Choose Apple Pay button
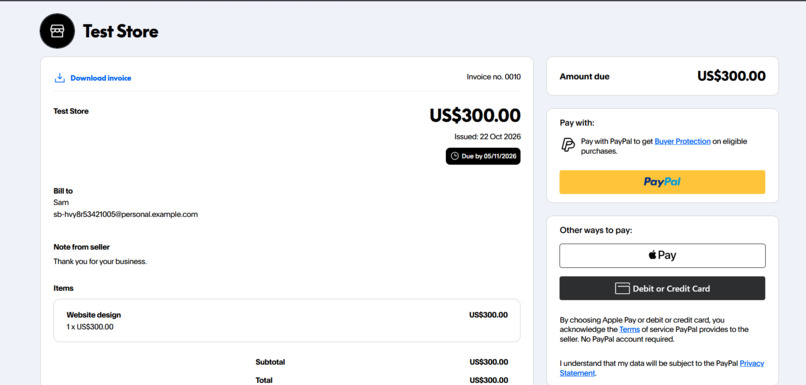This screenshot has height=385, width=806. coord(662,255)
